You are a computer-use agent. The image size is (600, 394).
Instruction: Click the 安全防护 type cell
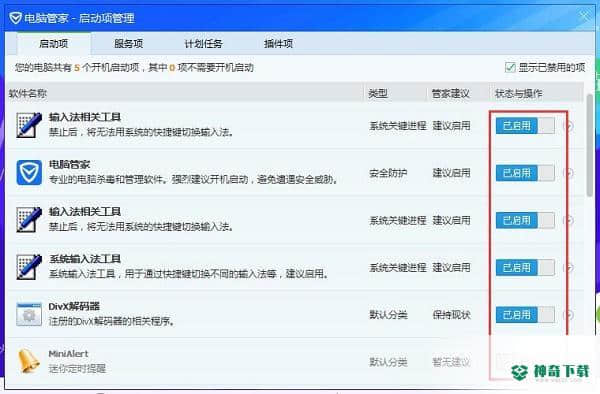tap(388, 173)
